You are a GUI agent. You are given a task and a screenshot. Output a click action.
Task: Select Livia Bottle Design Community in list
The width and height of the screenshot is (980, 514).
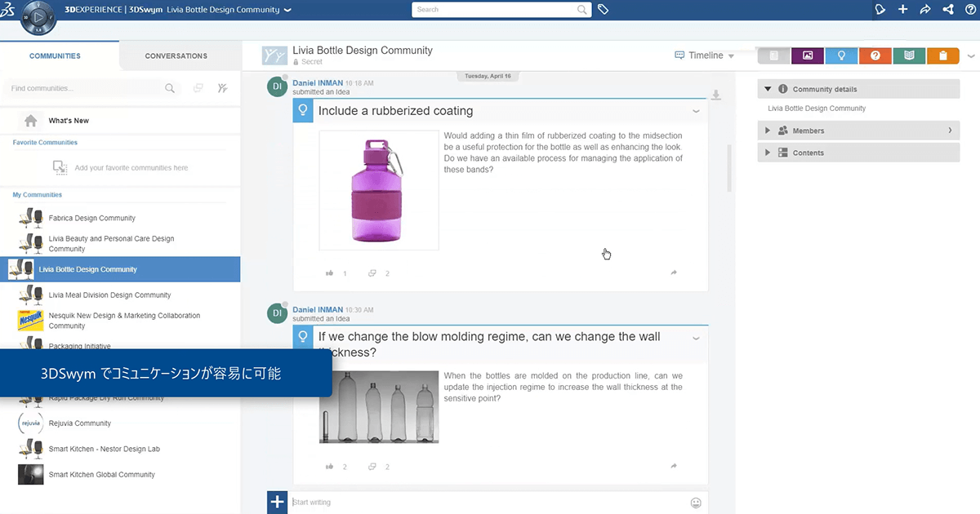120,269
